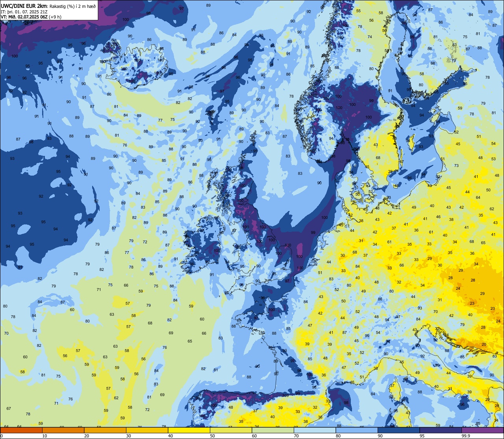
Task: Click the '70' legend tick label
Action: coord(296,436)
